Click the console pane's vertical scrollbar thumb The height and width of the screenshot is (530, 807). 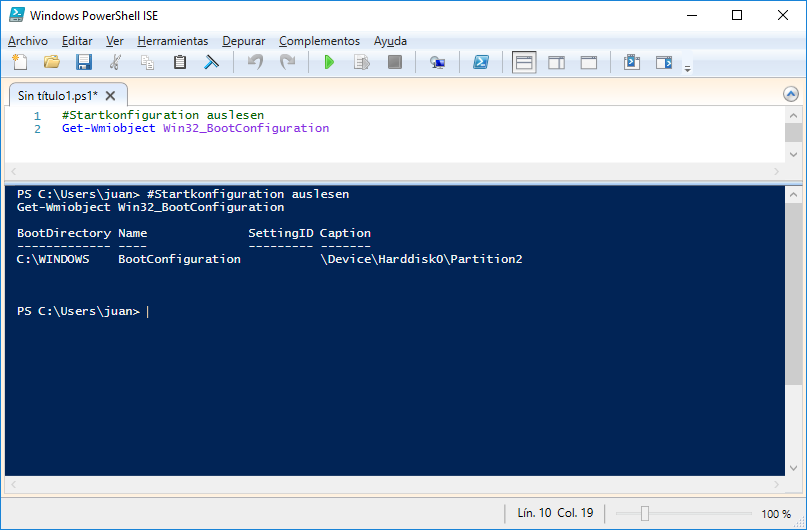793,293
